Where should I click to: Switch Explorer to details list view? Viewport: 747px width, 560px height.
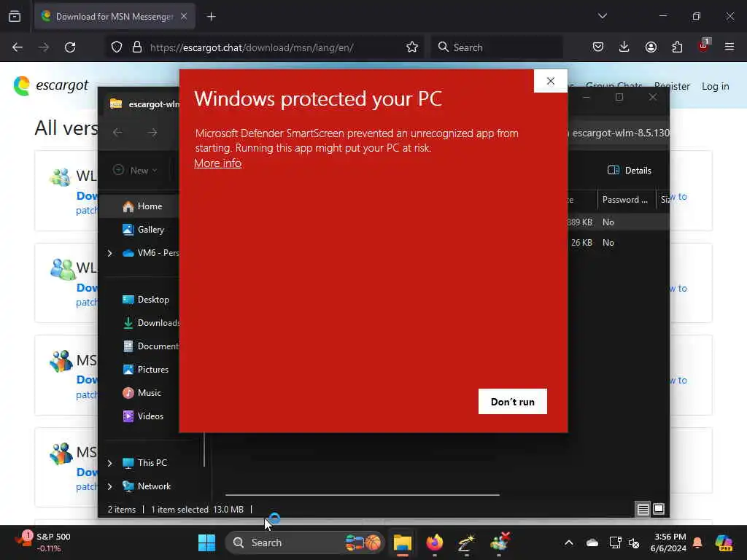tap(643, 509)
